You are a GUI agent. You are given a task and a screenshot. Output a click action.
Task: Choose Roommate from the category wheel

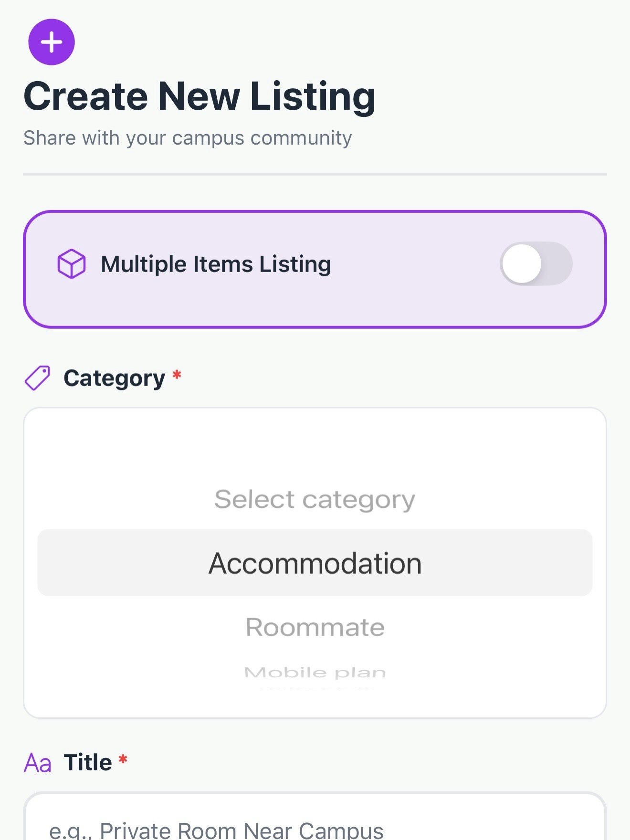click(x=315, y=627)
